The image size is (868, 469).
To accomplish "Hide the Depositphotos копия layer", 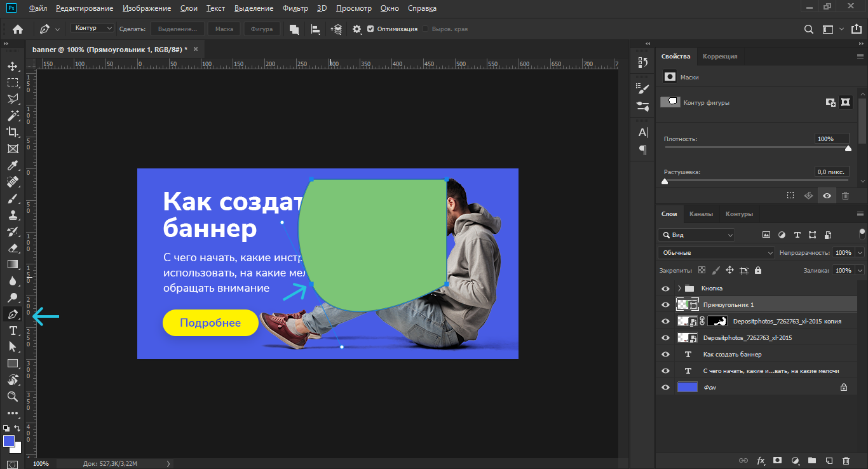I will coord(665,322).
